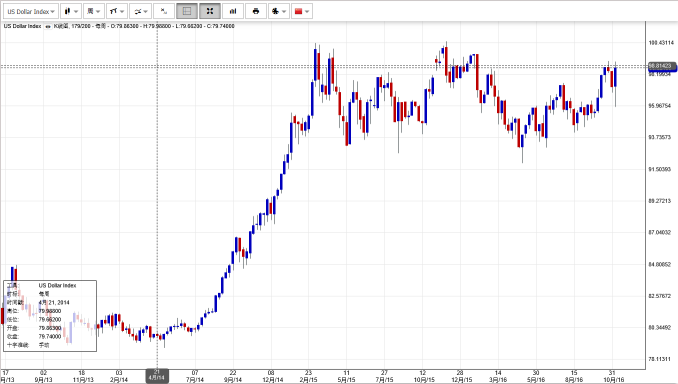Toggle the chart grid lines button
This screenshot has height=384, width=678.
187,11
